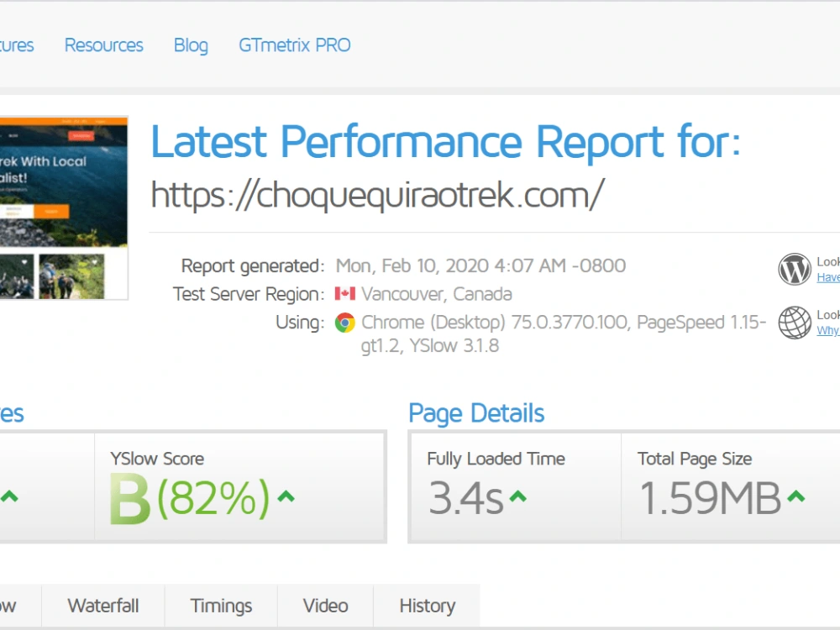Click the 'Page Details' heading
840x630 pixels.
(x=476, y=413)
